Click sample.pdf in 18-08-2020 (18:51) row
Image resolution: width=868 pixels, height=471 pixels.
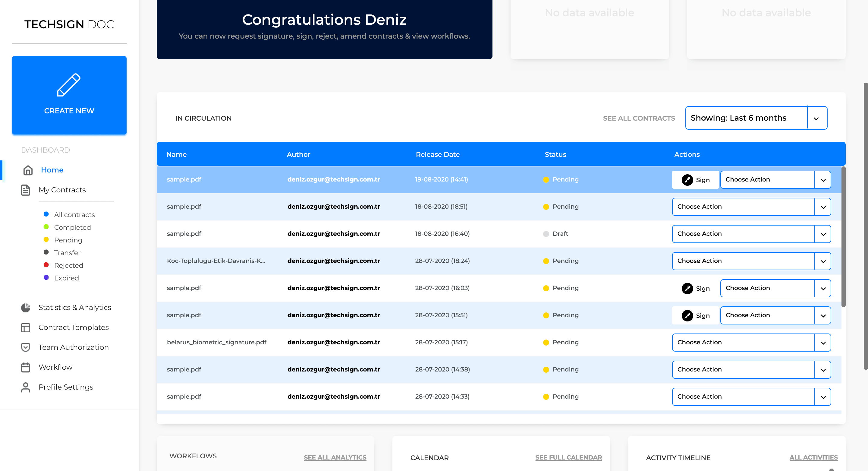tap(184, 207)
